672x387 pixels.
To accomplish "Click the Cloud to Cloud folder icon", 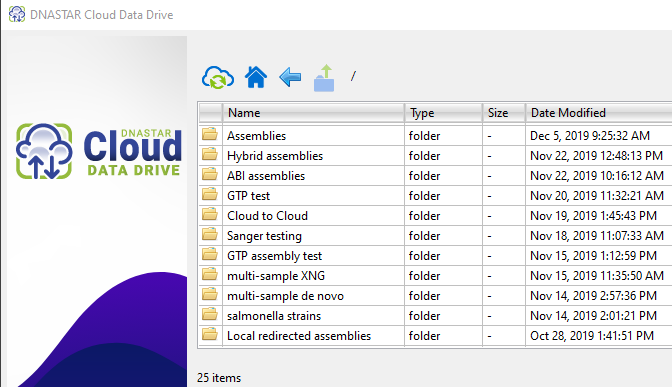I will pyautogui.click(x=210, y=214).
